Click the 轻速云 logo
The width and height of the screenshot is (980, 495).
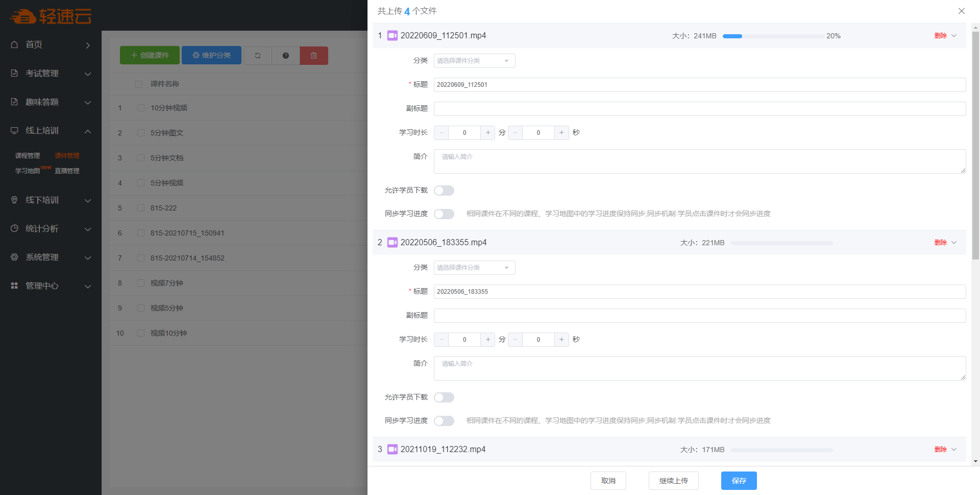pyautogui.click(x=51, y=16)
